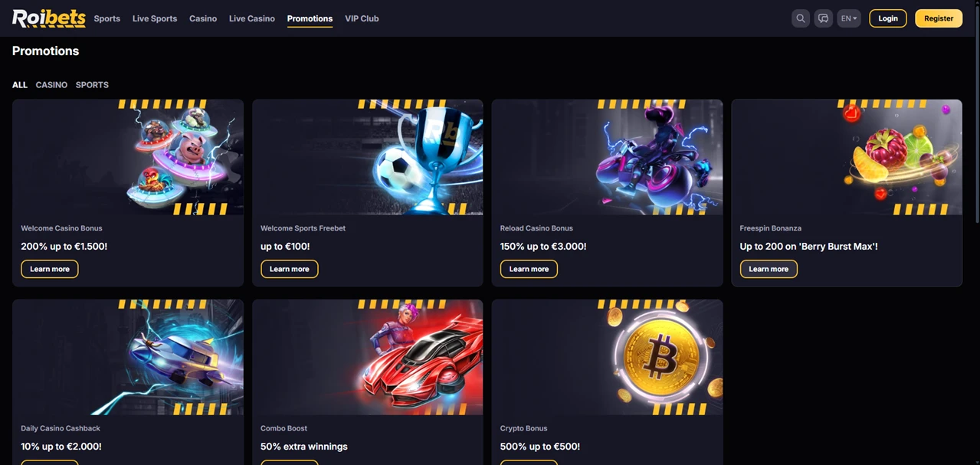This screenshot has width=980, height=465.
Task: Open the live chat support icon
Action: (x=823, y=18)
